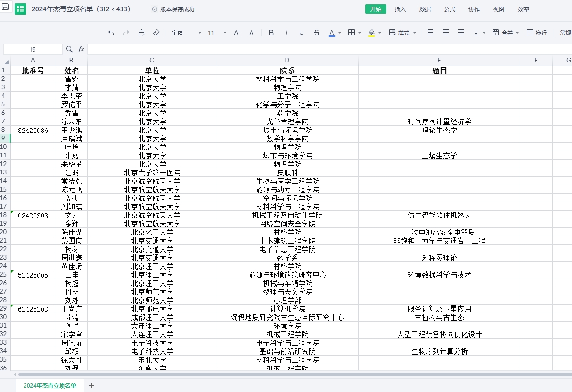Screen dimensions: 572x392
Task: Apply the font color A icon
Action: (332, 33)
